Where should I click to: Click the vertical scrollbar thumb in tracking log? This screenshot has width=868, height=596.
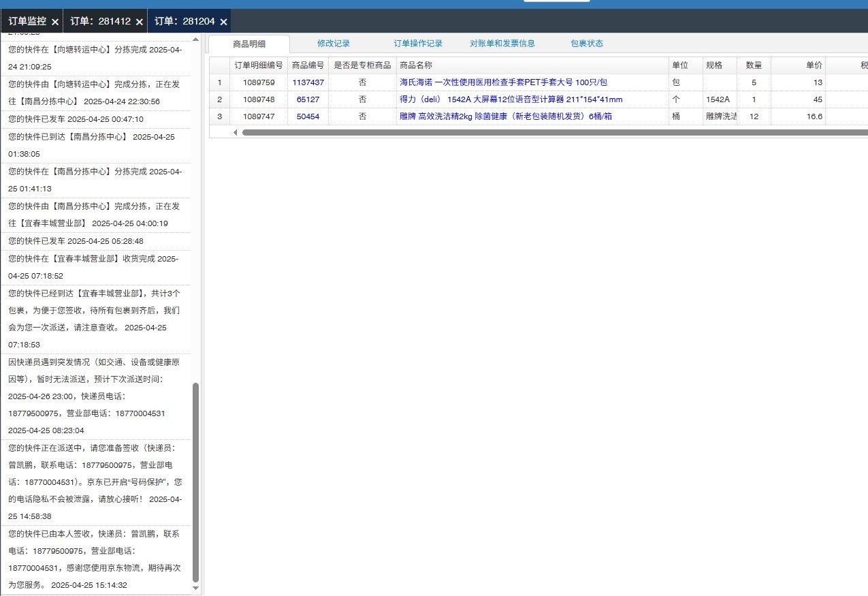tap(196, 482)
